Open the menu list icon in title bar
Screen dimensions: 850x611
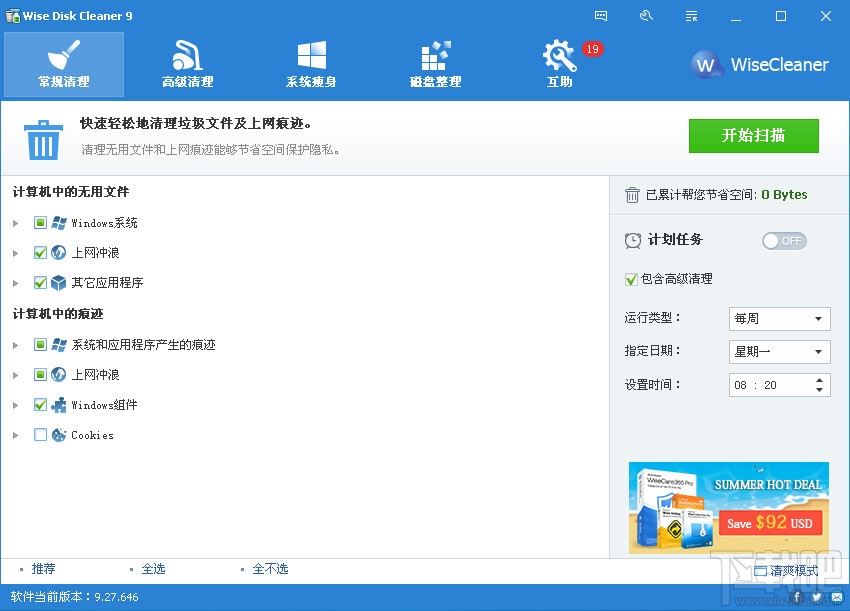[x=691, y=16]
